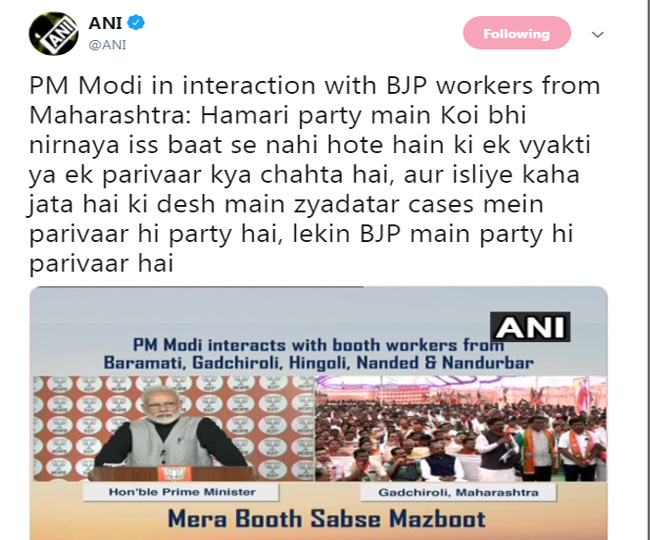The image size is (650, 540).
Task: Click the thin loading bar atop the image
Action: [197, 287]
